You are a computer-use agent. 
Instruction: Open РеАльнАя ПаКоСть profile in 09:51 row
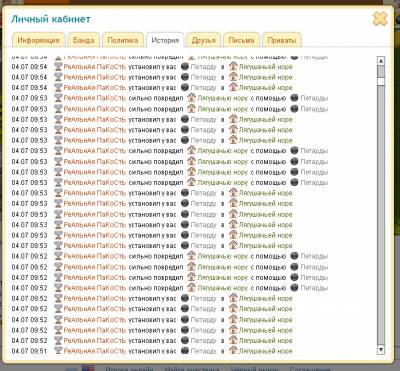[95, 351]
